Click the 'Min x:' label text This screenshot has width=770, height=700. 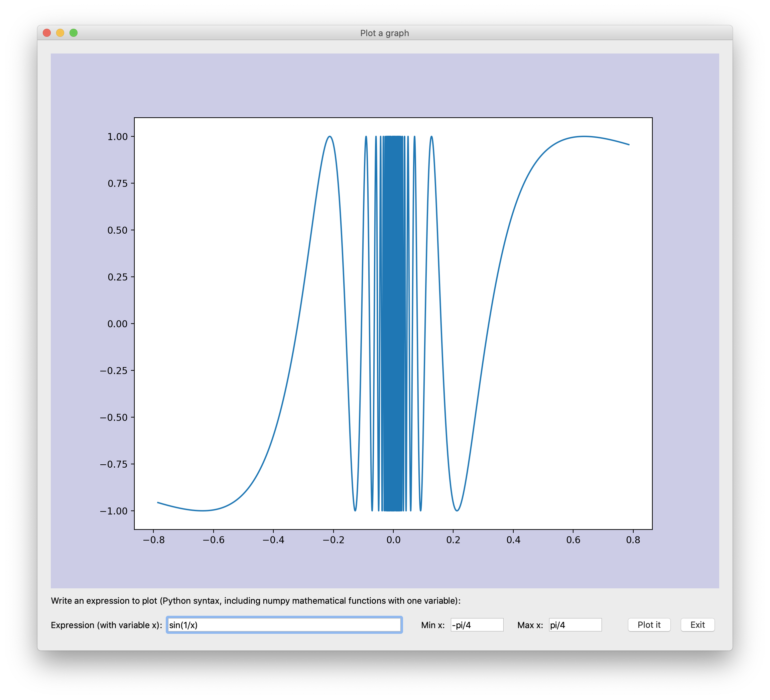(433, 625)
